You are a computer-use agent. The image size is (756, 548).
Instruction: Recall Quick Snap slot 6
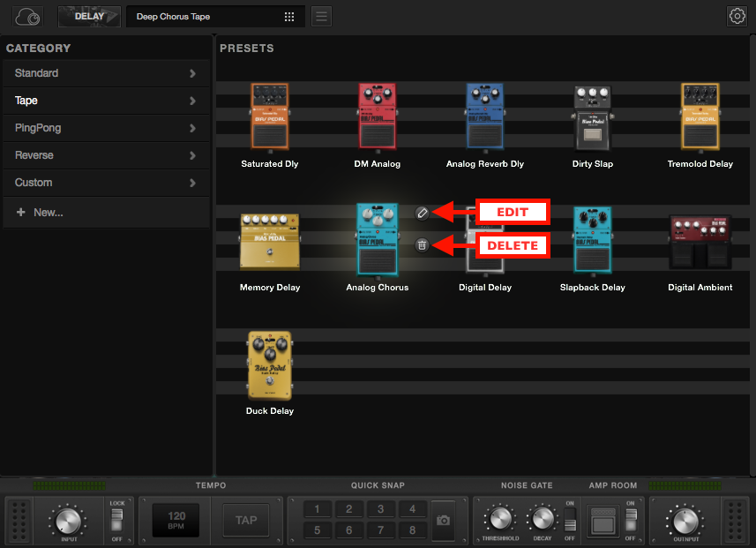point(349,530)
